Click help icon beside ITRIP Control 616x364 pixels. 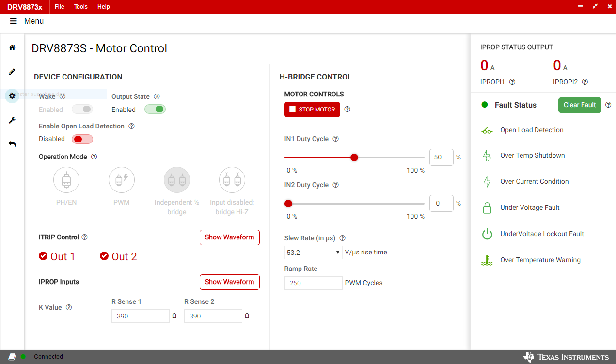click(85, 237)
